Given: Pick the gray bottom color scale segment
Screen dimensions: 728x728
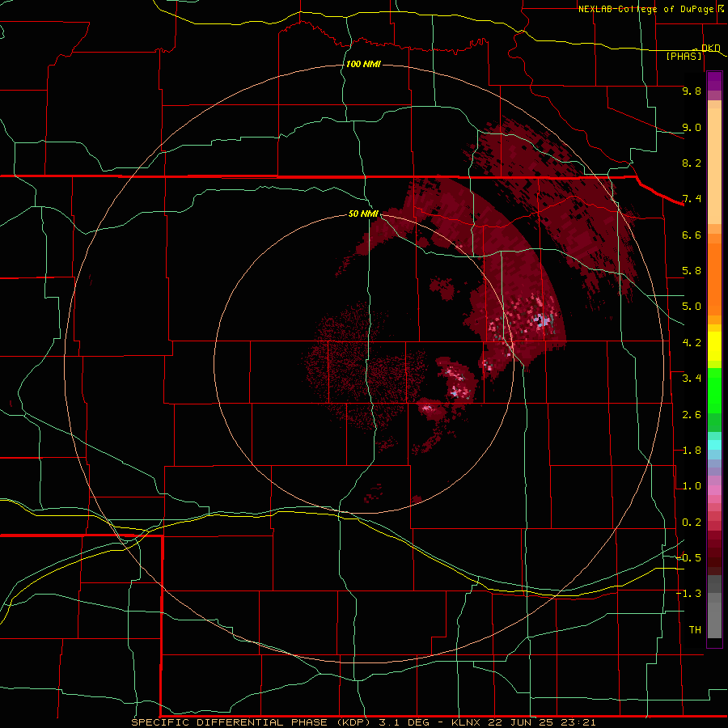Looking at the screenshot, I should [x=714, y=620].
